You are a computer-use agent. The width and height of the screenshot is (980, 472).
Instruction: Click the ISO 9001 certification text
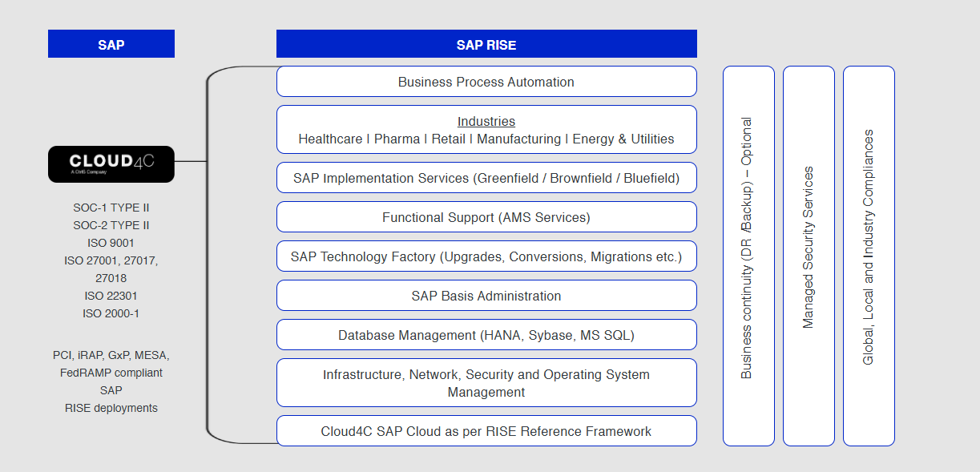(x=111, y=243)
